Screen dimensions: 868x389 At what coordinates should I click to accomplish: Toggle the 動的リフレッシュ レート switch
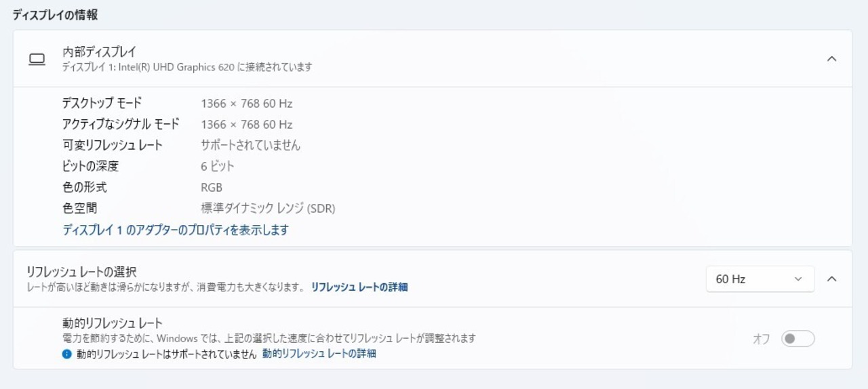[797, 339]
